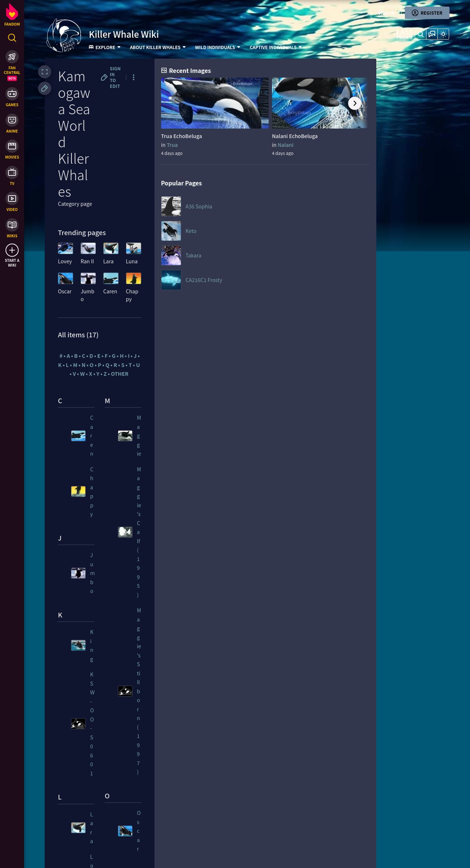470x868 pixels.
Task: Open King entry under K
Action: [x=92, y=646]
